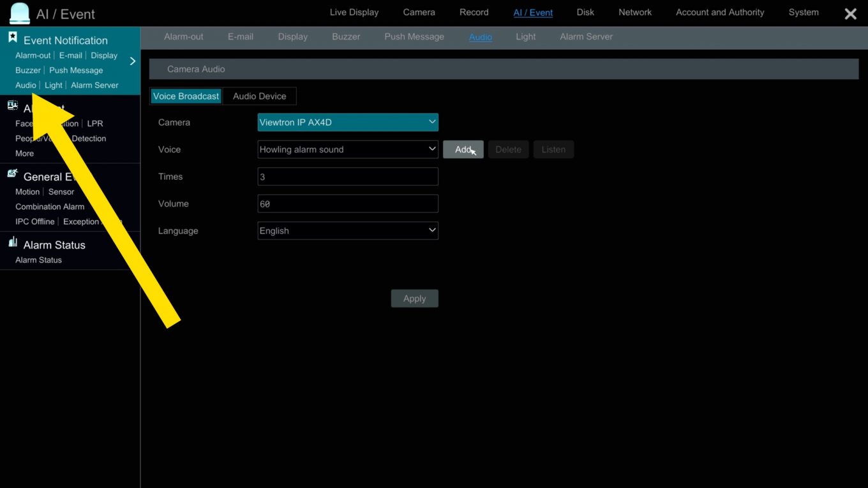Click the AI / Event siren icon
The image size is (868, 488).
[x=19, y=13]
